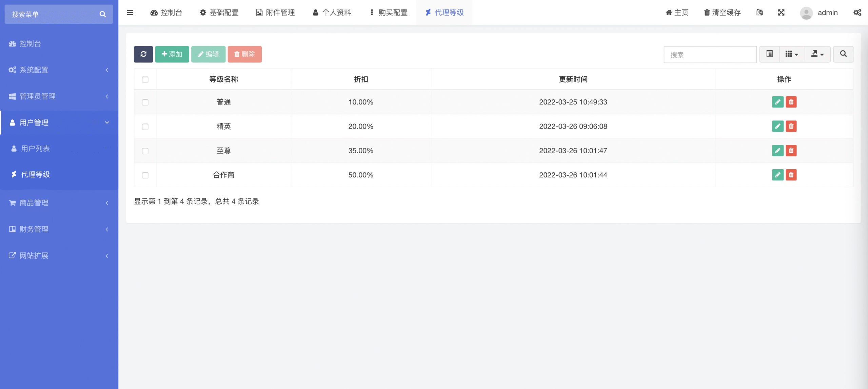Check the checkbox for 至尊 row
The image size is (868, 389).
pyautogui.click(x=145, y=151)
